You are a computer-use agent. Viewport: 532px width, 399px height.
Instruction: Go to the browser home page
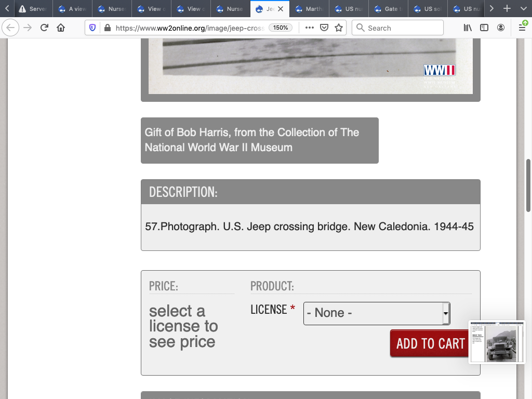(x=61, y=28)
